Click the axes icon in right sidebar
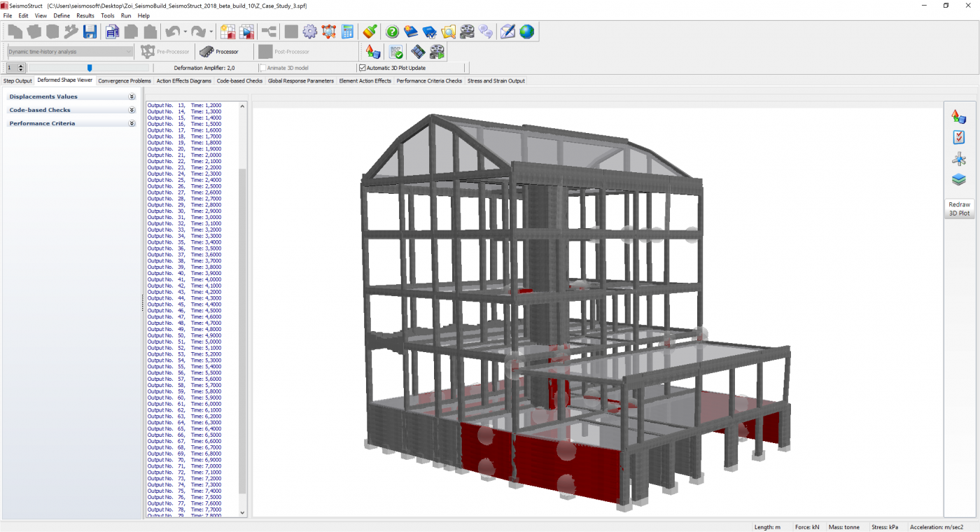The image size is (980, 532). coord(958,159)
